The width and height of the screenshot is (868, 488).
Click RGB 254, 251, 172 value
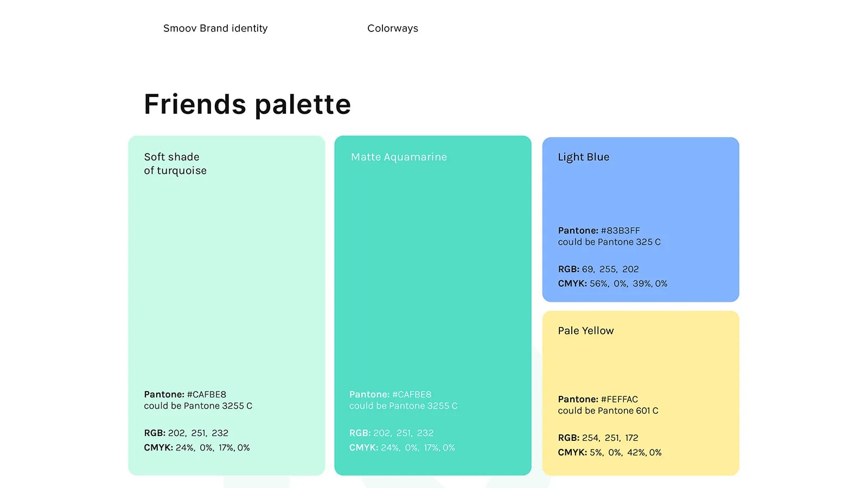(x=598, y=438)
